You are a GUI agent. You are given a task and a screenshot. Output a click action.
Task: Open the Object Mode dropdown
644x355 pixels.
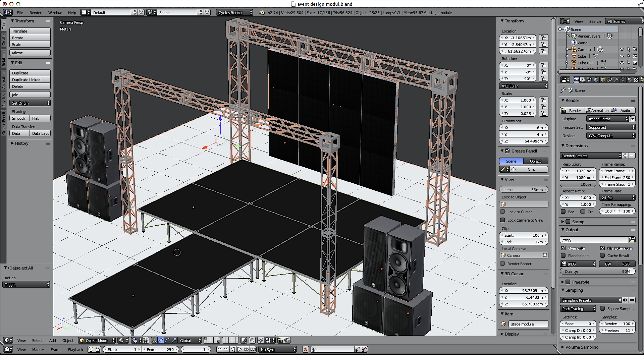click(97, 340)
